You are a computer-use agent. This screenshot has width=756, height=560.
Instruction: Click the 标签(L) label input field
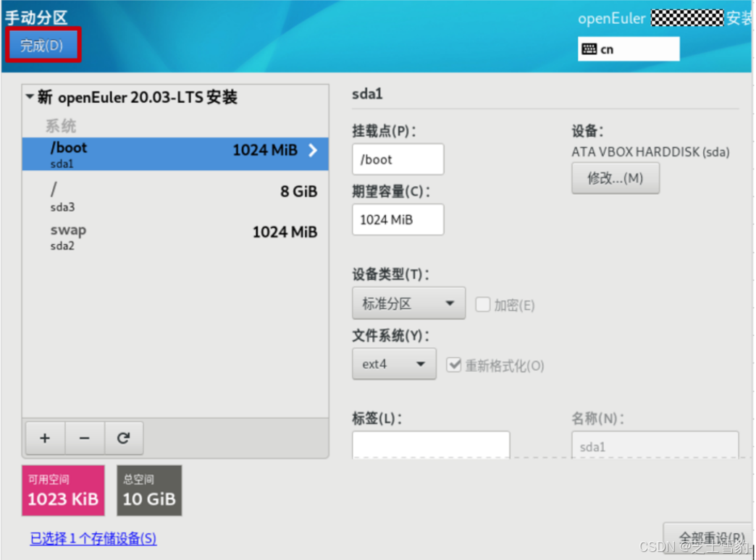[431, 445]
